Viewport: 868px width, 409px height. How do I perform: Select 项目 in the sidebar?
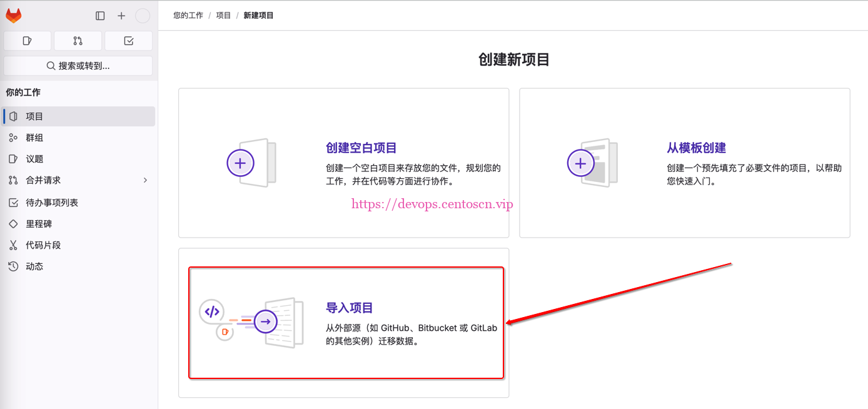click(34, 116)
